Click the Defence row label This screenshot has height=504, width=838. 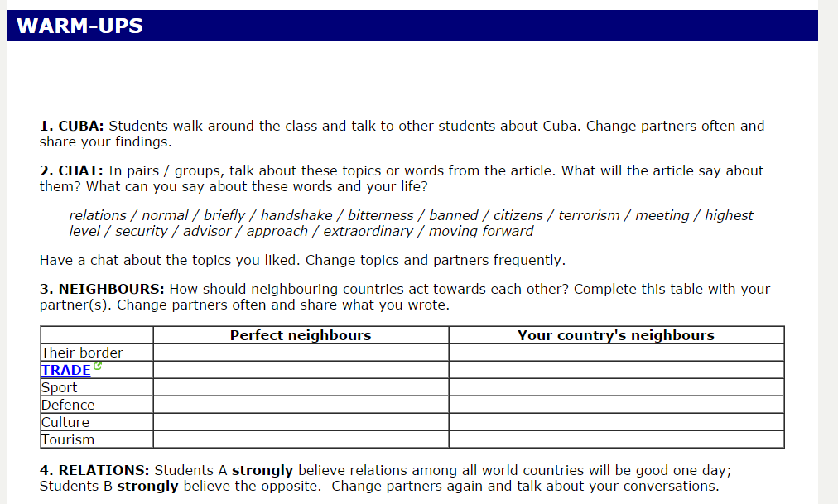[x=68, y=405]
